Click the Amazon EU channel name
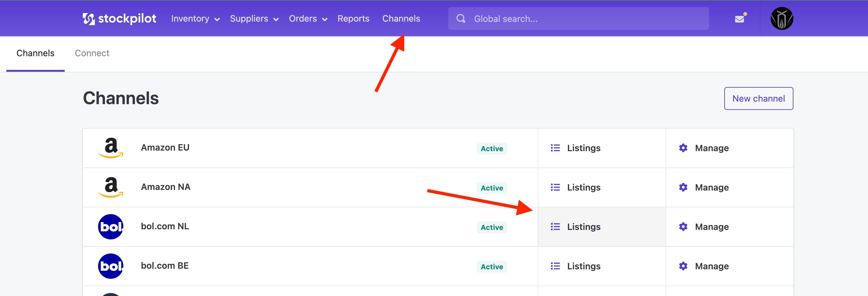This screenshot has width=868, height=296. click(x=165, y=147)
